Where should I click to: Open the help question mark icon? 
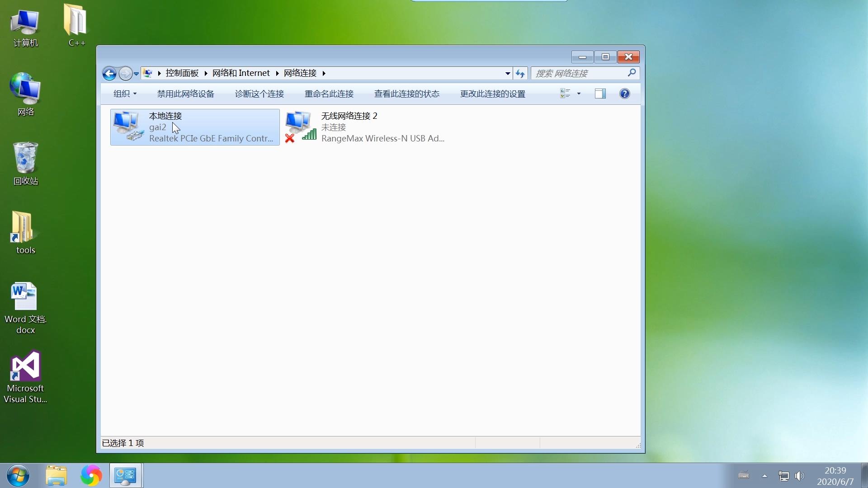624,94
